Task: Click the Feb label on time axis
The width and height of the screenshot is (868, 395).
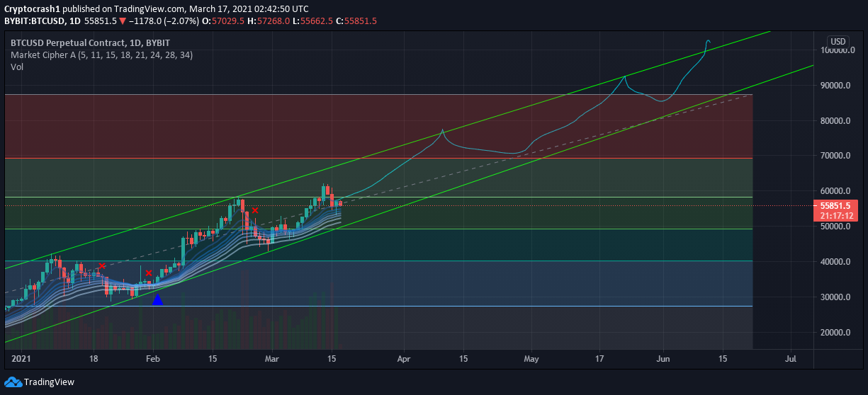Action: tap(154, 359)
